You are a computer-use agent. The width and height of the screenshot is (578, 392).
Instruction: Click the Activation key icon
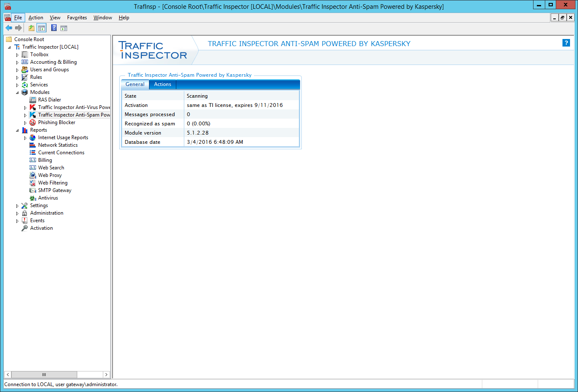[25, 228]
